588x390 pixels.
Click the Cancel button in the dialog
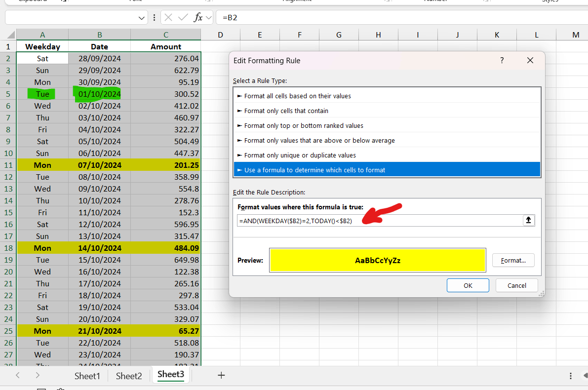click(516, 285)
